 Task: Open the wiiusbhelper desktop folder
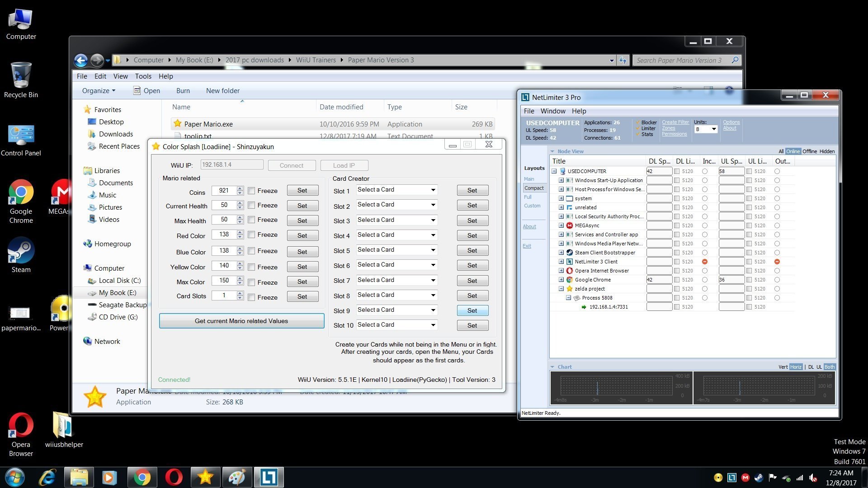64,430
